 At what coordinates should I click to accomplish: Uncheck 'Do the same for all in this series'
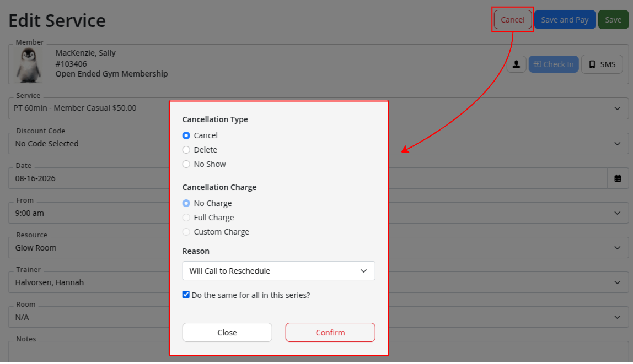(x=186, y=295)
